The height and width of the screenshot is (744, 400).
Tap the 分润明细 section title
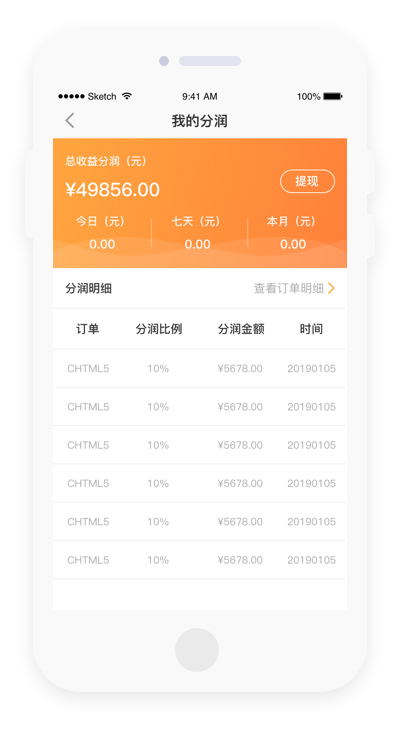(88, 288)
